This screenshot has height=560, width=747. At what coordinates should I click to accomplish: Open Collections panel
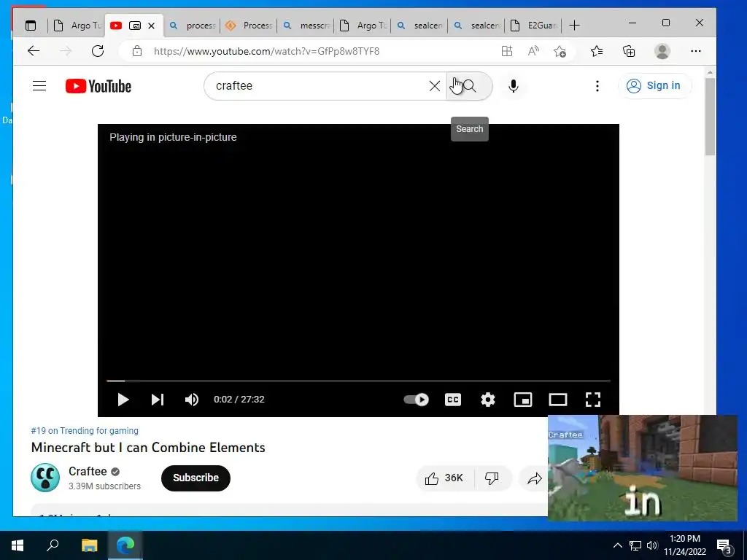[629, 51]
